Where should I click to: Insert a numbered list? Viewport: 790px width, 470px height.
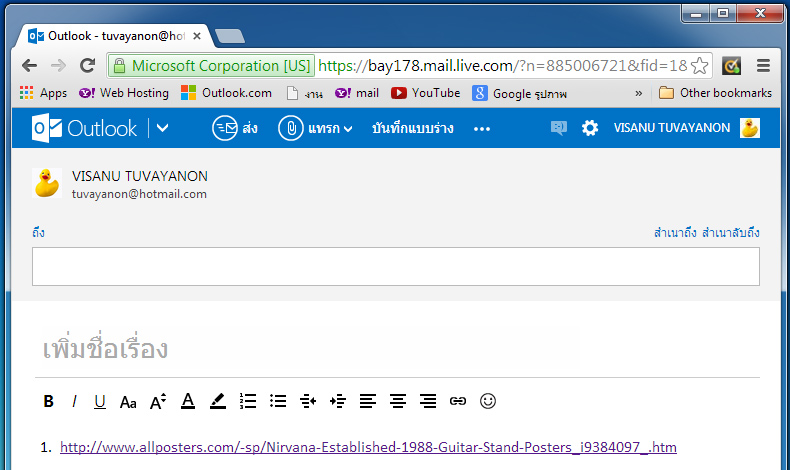[248, 401]
